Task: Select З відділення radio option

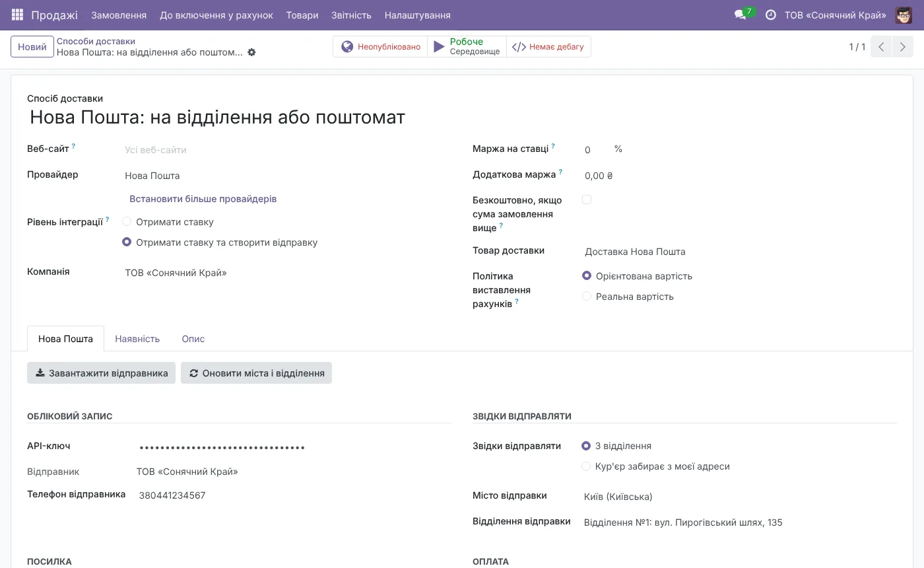Action: [586, 446]
